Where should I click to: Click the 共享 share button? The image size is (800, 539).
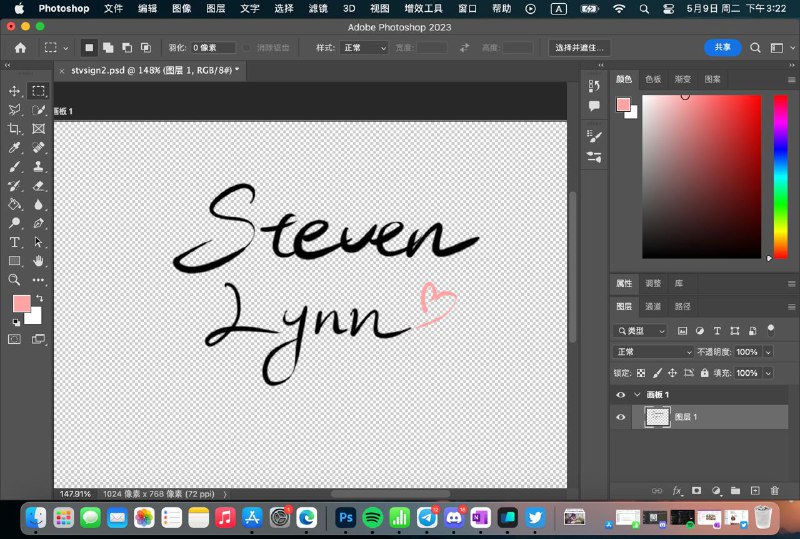pos(722,48)
